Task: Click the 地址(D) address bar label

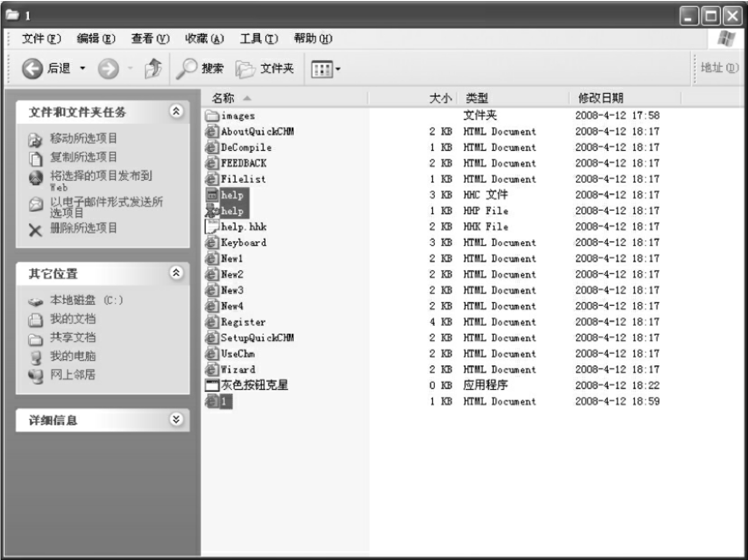Action: pos(719,68)
